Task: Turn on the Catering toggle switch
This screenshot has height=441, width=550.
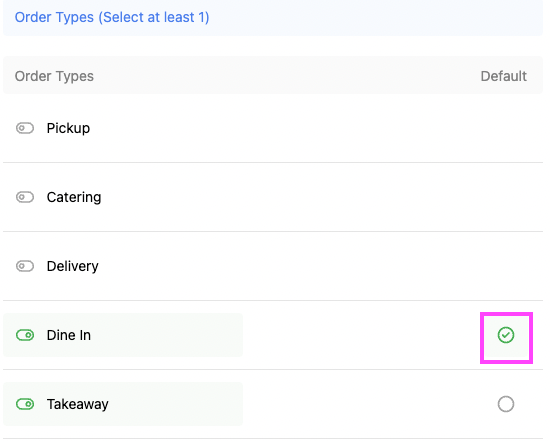Action: 25,197
